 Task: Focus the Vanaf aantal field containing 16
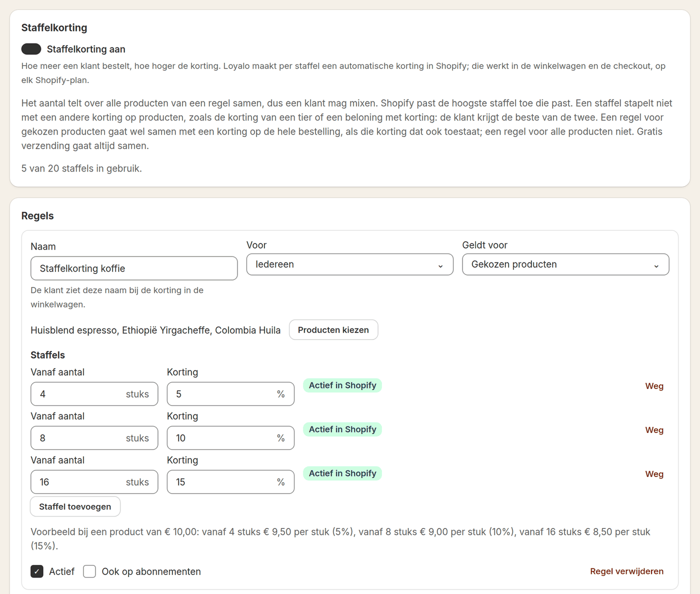[x=94, y=482]
